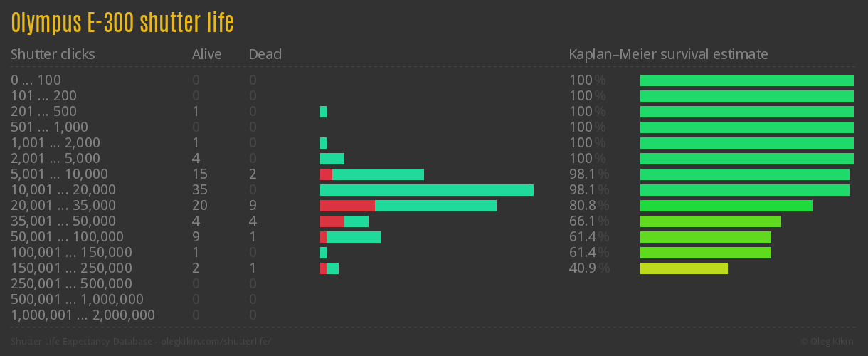868x356 pixels.
Task: Click the small green bar for 201–500 clicks
Action: click(323, 112)
